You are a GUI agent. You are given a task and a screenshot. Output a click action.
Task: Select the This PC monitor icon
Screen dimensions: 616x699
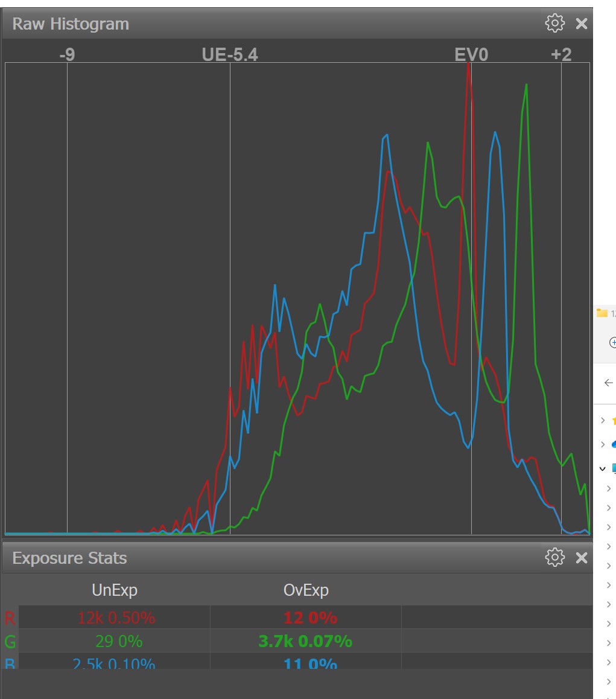coord(614,468)
